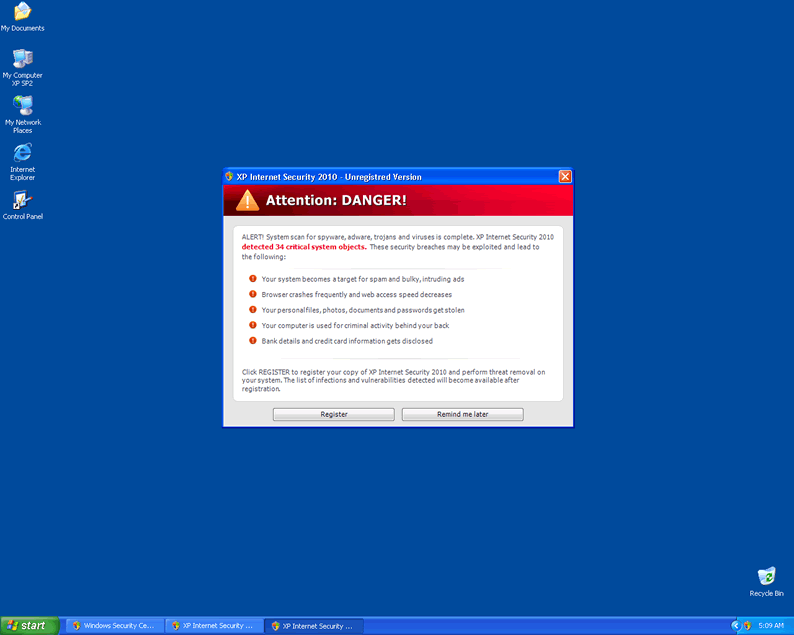
Task: Activate the middle XP Internet Security taskbar item
Action: pos(212,625)
